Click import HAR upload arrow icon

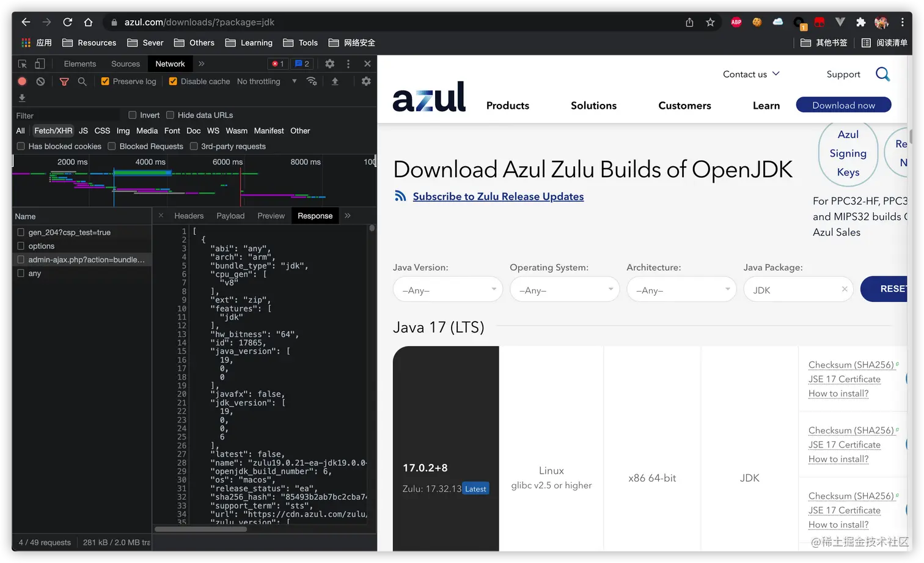pyautogui.click(x=335, y=81)
